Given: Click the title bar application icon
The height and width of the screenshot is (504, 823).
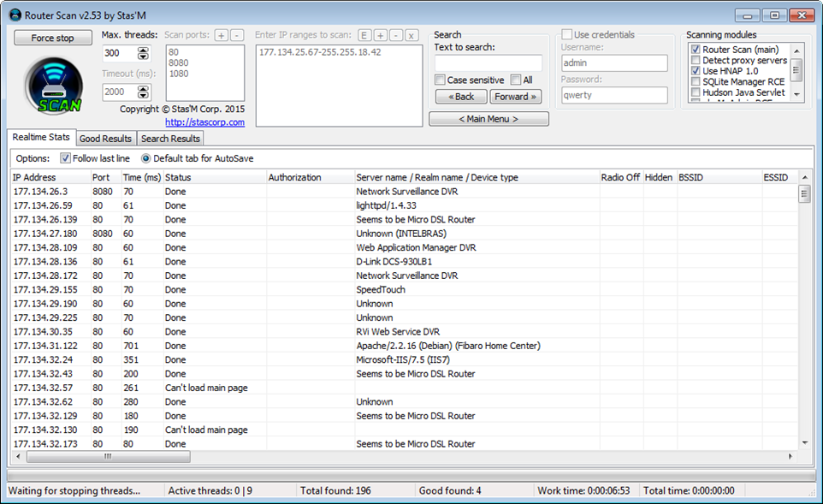Looking at the screenshot, I should pos(15,15).
